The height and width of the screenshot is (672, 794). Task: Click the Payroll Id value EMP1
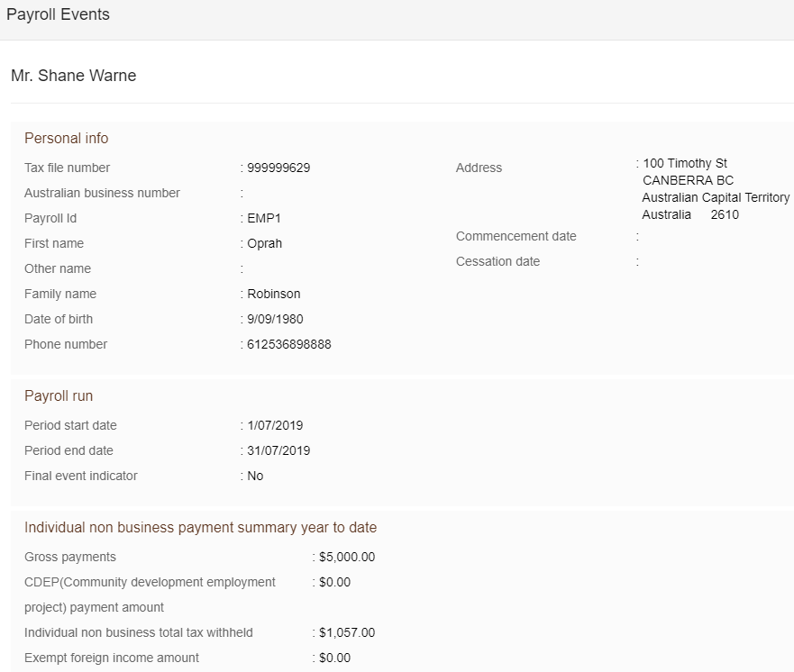point(264,219)
